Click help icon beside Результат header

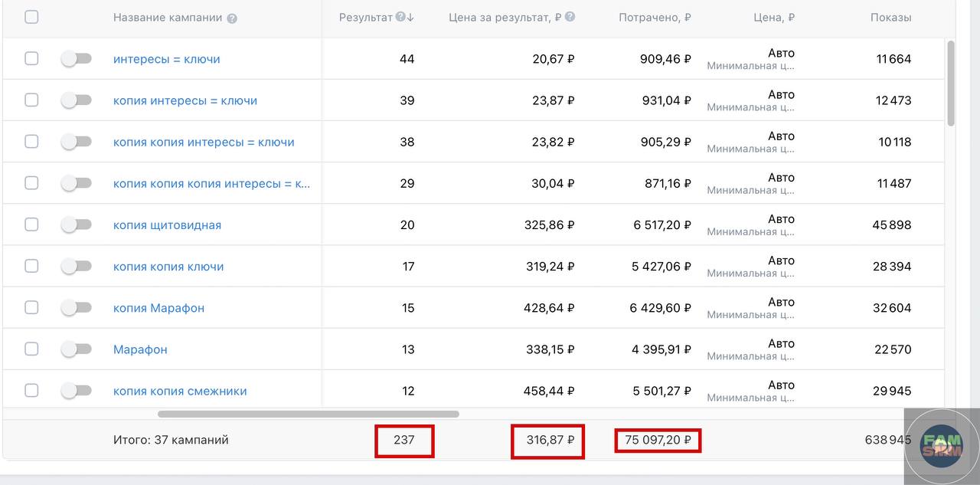click(x=400, y=17)
